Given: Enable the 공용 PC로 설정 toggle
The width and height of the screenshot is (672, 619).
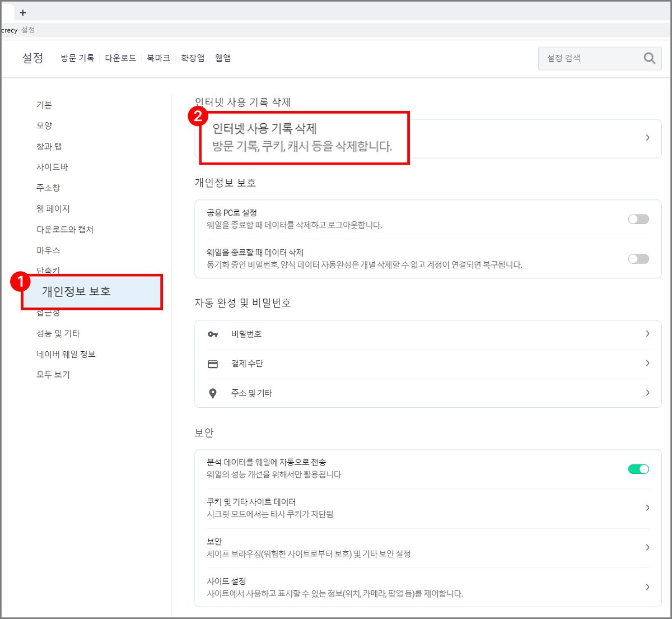Looking at the screenshot, I should click(638, 219).
